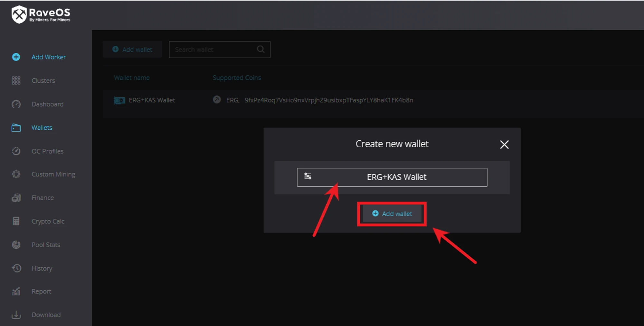Open the Custom Mining section
644x326 pixels.
(53, 174)
